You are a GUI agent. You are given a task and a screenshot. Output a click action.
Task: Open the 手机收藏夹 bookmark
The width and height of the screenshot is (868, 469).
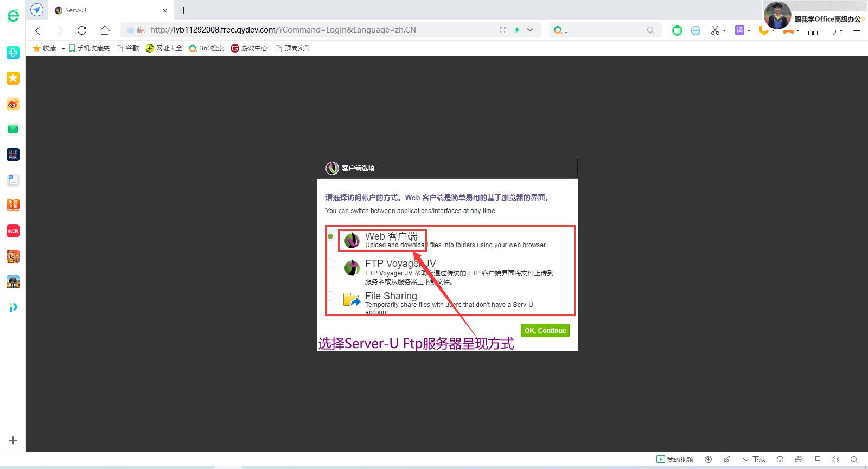(x=90, y=48)
